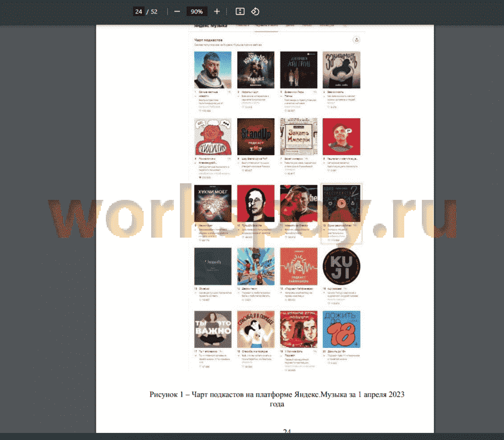Open the red cartoon character podcast cover
This screenshot has height=440, width=504.
(x=213, y=137)
